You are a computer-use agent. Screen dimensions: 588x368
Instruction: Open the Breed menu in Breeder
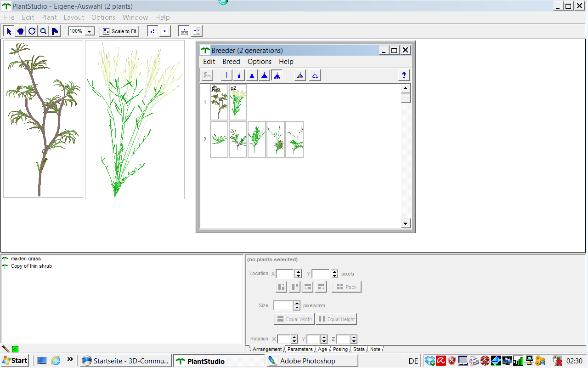231,62
